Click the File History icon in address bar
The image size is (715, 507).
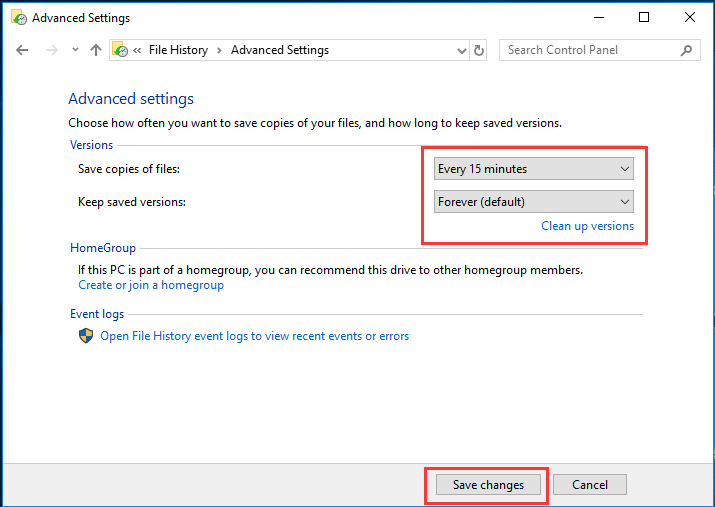[120, 50]
